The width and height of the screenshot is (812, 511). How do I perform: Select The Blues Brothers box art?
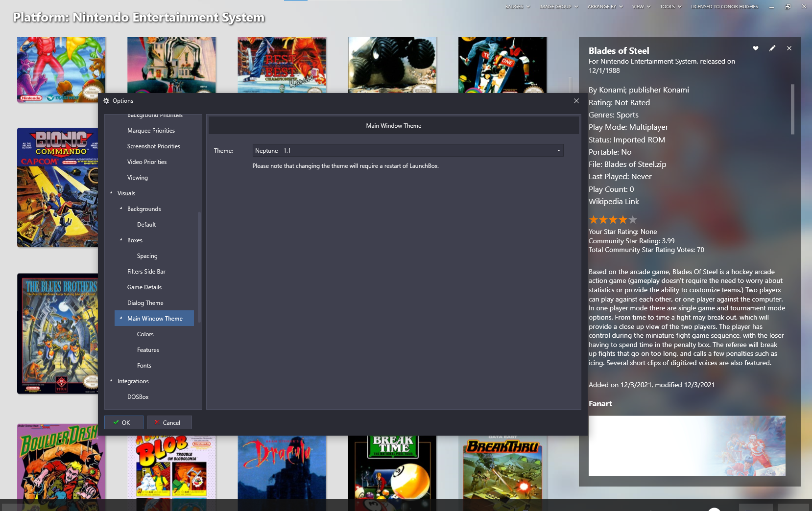coord(58,334)
